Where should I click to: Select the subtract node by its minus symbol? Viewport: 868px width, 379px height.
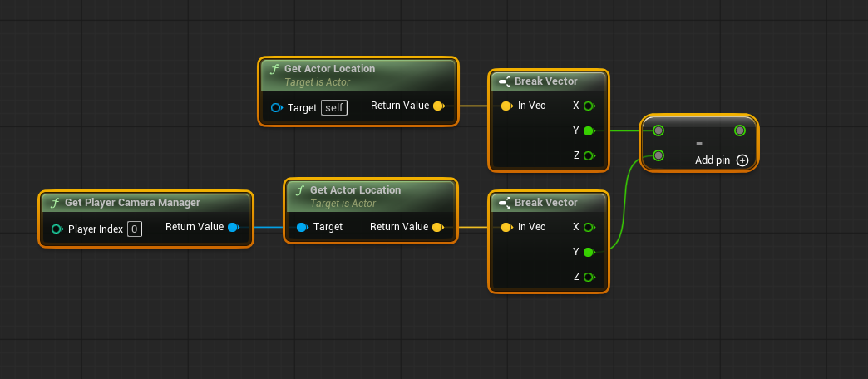tap(699, 143)
